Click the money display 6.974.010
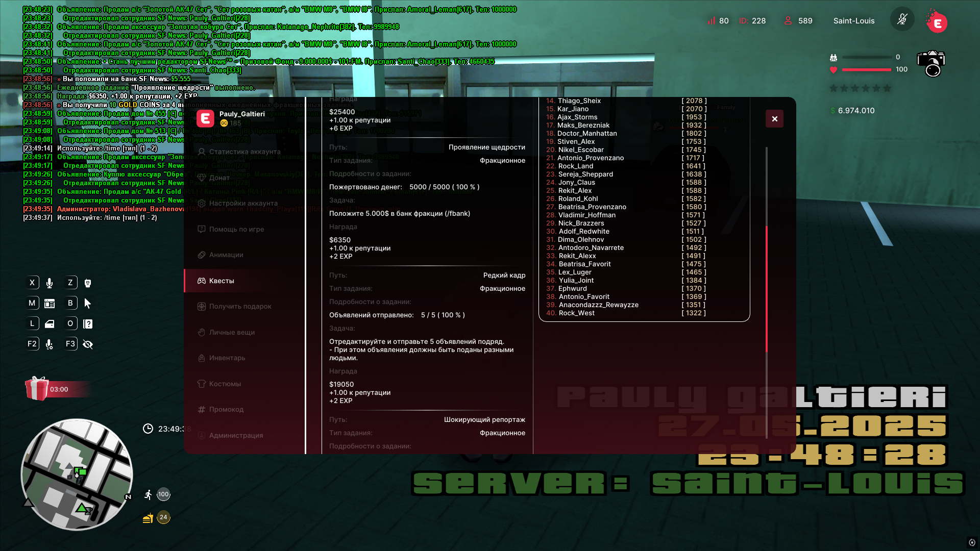Viewport: 980px width, 551px height. [852, 110]
